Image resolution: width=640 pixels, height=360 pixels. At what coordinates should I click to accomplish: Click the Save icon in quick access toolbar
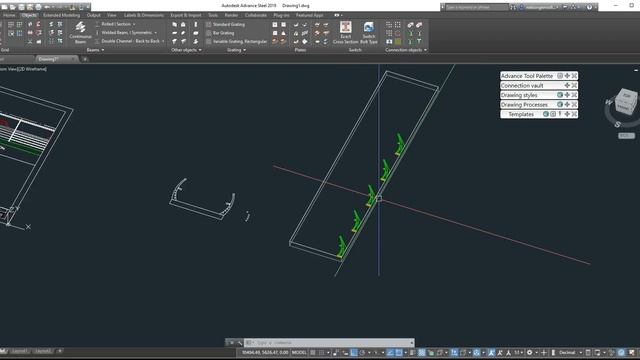coord(22,7)
